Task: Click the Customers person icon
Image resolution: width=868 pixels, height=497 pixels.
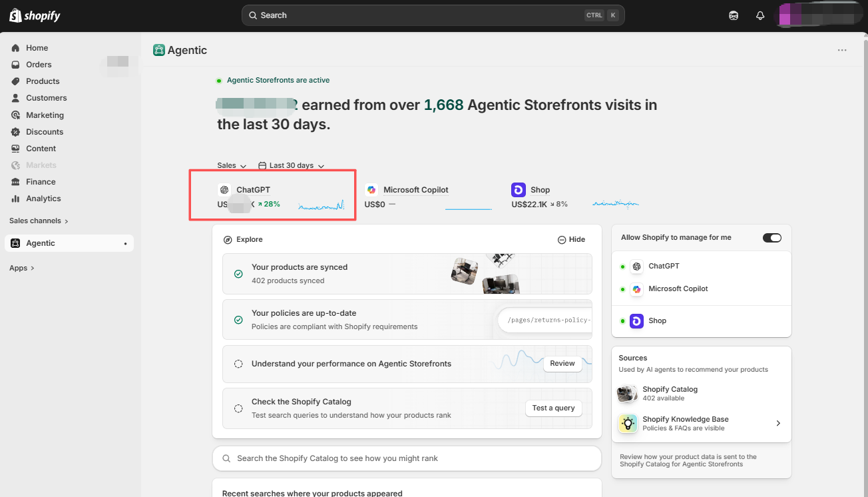Action: tap(15, 98)
